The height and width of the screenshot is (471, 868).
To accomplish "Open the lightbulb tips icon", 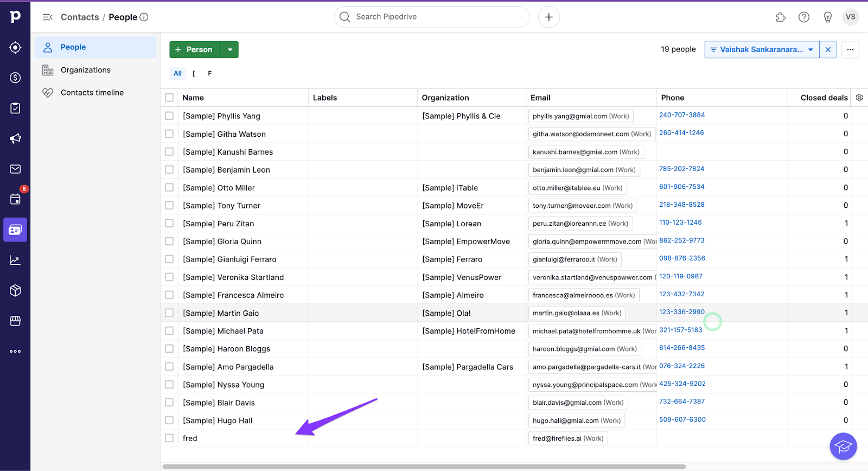I will coord(828,17).
